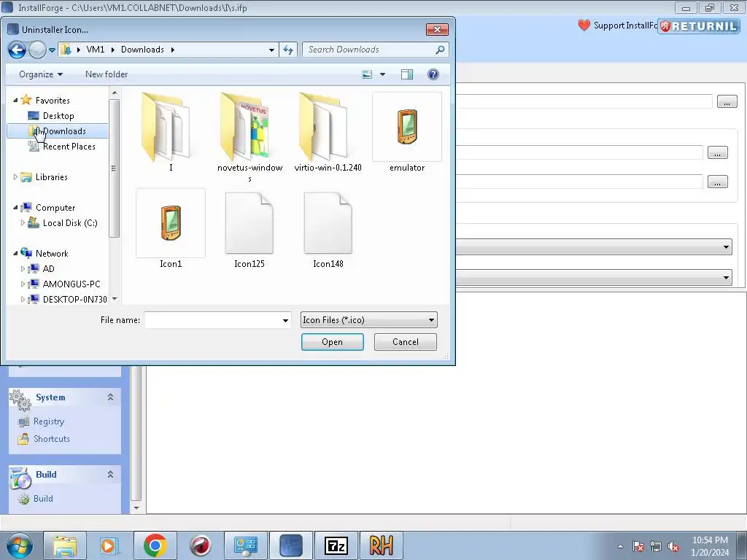Click the Cancel button
This screenshot has width=747, height=560.
[x=406, y=342]
